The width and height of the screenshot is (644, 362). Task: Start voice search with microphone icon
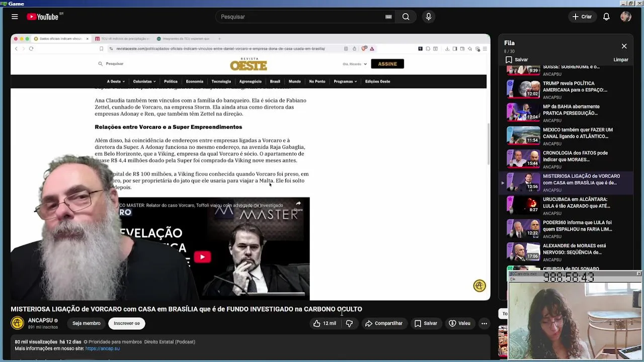tap(429, 17)
